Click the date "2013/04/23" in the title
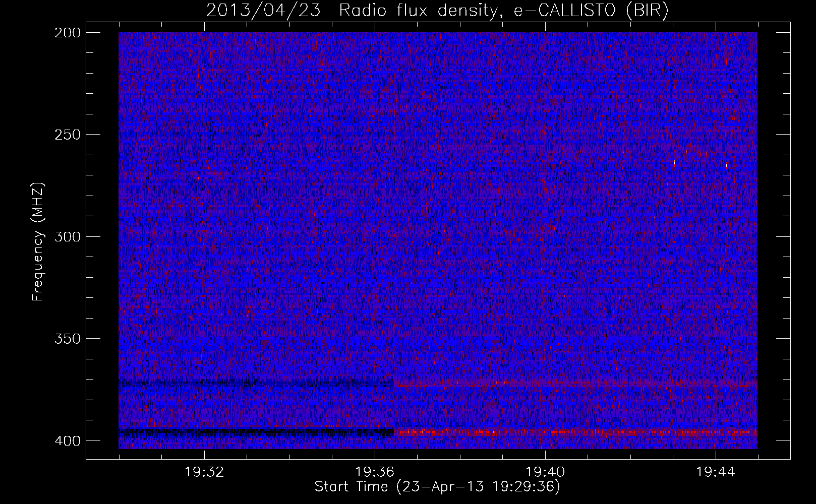This screenshot has height=504, width=816. [263, 10]
